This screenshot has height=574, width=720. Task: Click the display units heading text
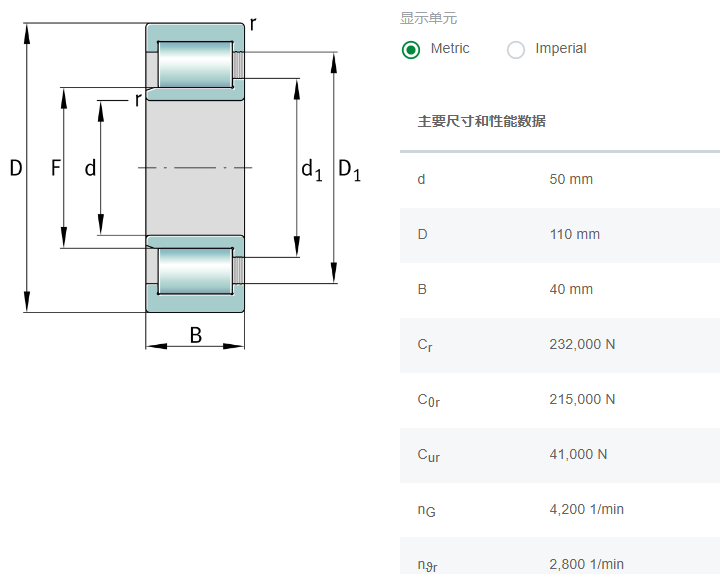pos(428,18)
